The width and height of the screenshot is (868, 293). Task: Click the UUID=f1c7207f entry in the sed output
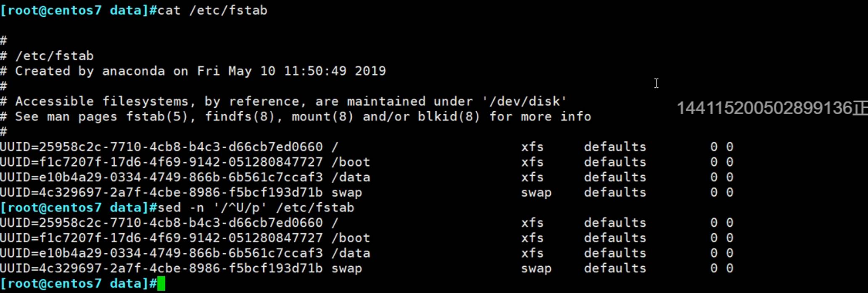click(x=161, y=238)
